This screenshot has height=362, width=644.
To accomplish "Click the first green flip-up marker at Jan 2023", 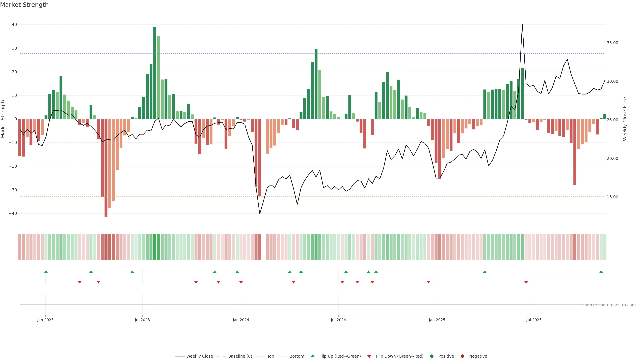I will [x=46, y=272].
